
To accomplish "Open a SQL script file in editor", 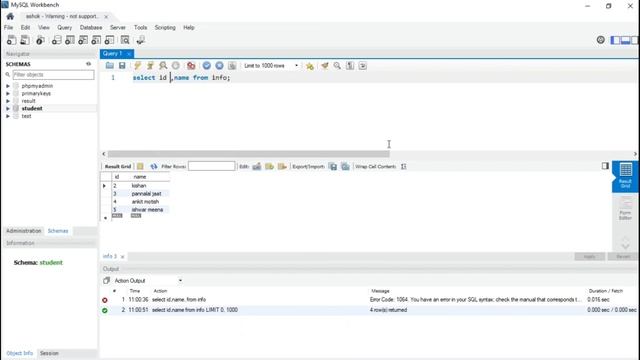I will (x=109, y=65).
